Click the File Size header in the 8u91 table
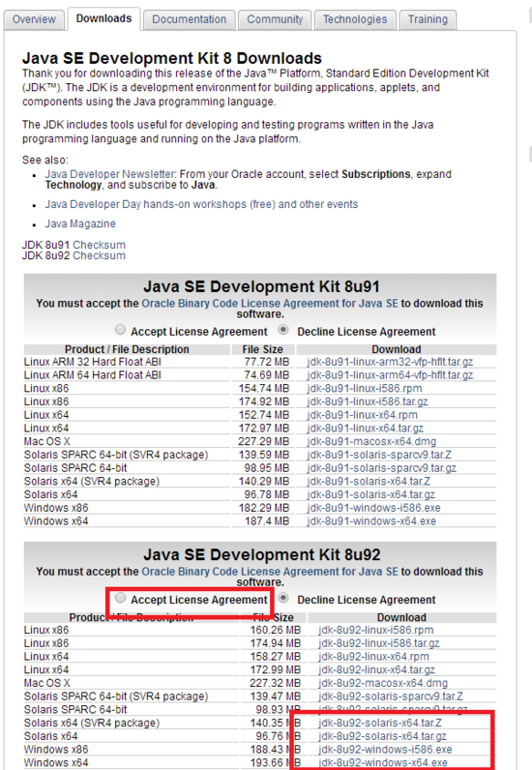 tap(262, 349)
